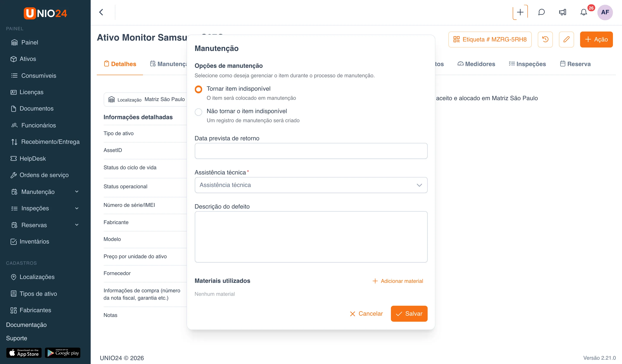
Task: Switch to the Inspeções tab
Action: click(x=527, y=64)
